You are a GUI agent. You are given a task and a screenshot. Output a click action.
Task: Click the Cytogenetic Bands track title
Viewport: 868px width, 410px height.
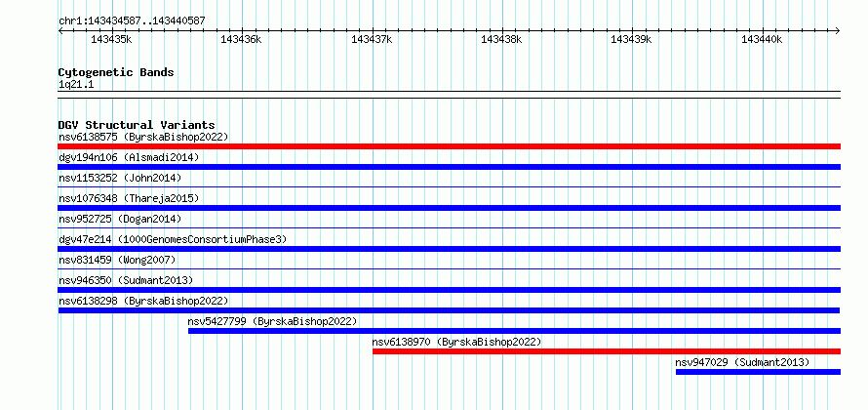tap(116, 72)
